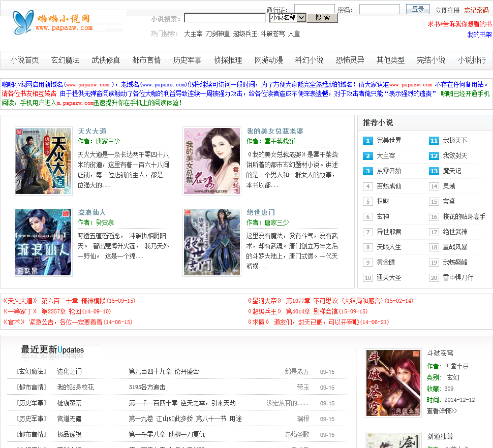Click the 求书 request-a-book link

[459, 24]
